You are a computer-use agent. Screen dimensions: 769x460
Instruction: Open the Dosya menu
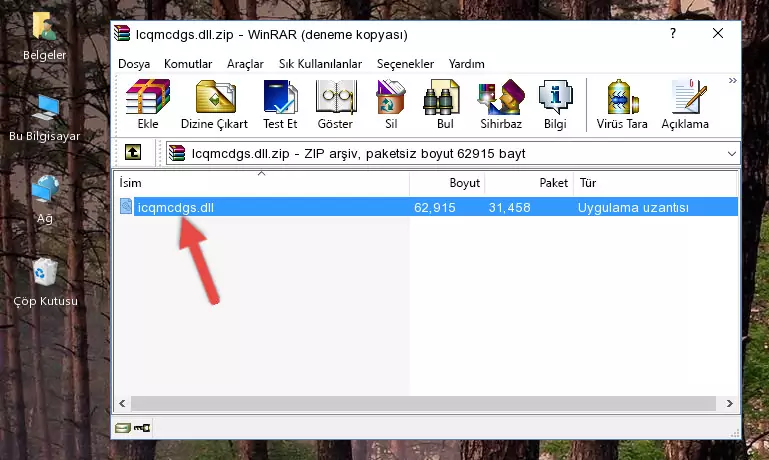tap(134, 64)
